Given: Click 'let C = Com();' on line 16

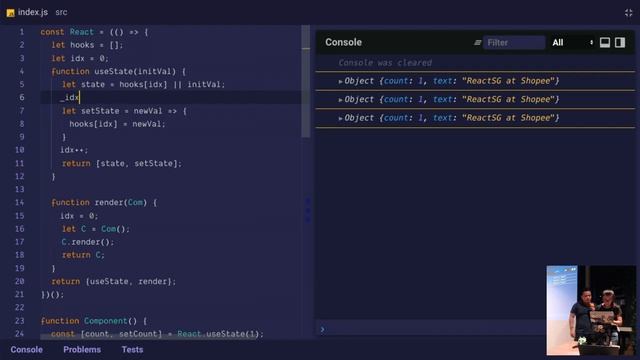Looking at the screenshot, I should (x=96, y=229).
